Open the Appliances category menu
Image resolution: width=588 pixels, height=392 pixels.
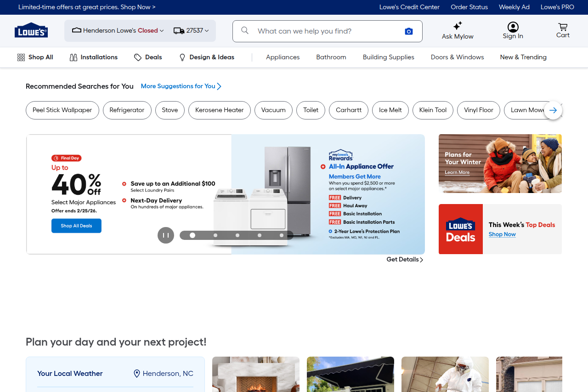[x=283, y=57]
